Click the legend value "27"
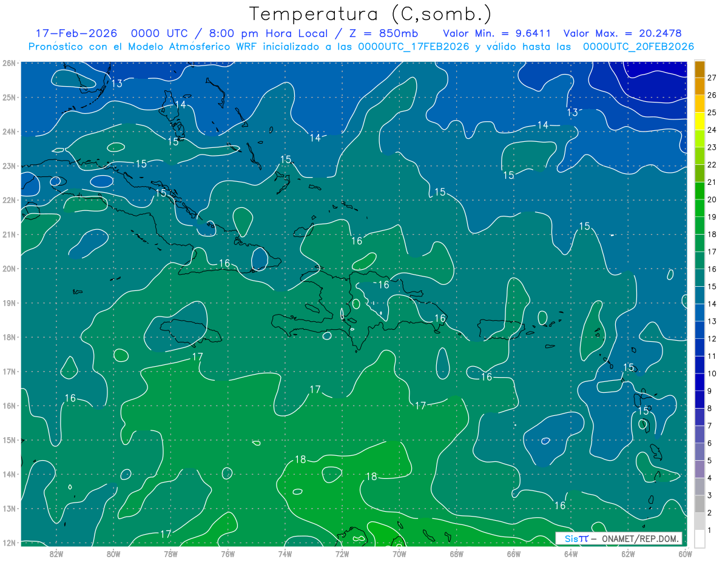Viewport: 728px width, 562px height. pos(712,77)
